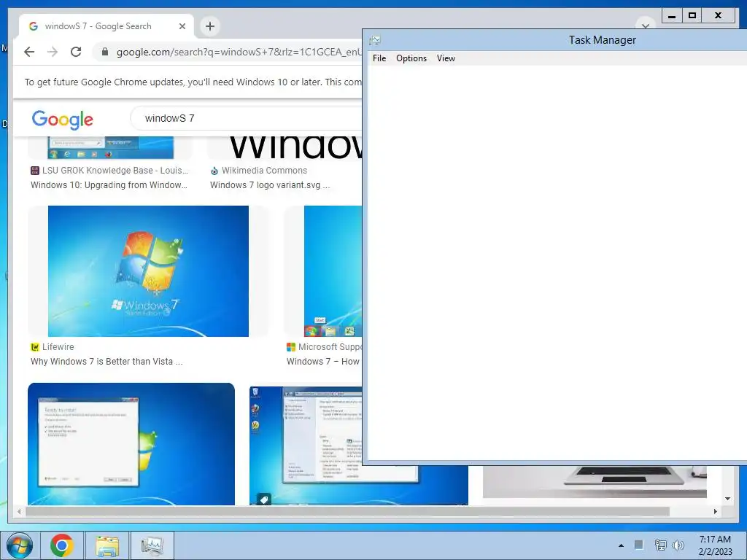Click the horizontal scrollbar left arrow

click(19, 511)
